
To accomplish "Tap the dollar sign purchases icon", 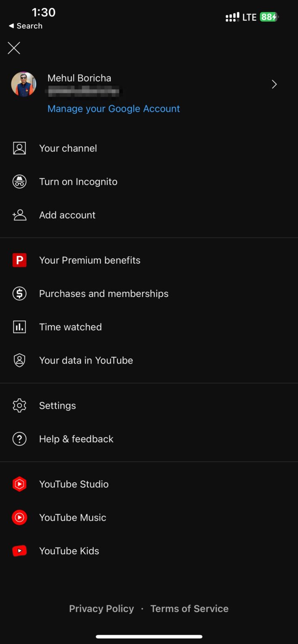I will tap(19, 293).
